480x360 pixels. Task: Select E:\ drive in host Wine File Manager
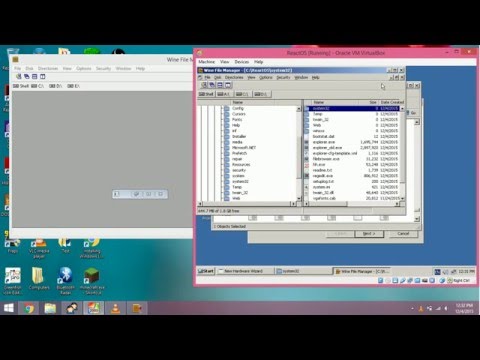(74, 86)
